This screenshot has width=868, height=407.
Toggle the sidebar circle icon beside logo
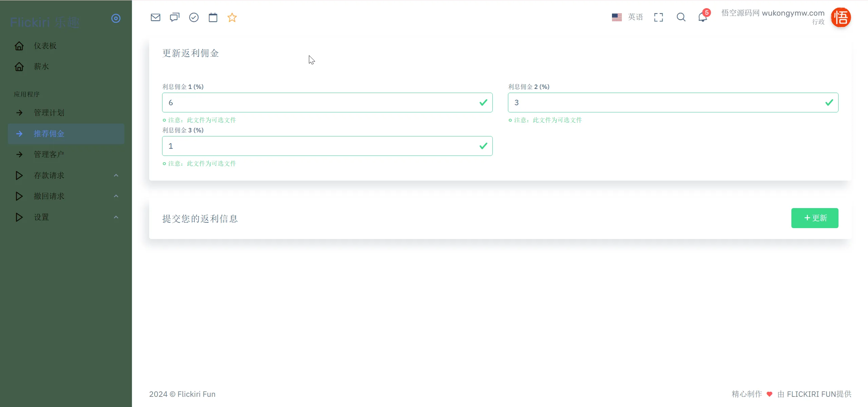coord(116,18)
